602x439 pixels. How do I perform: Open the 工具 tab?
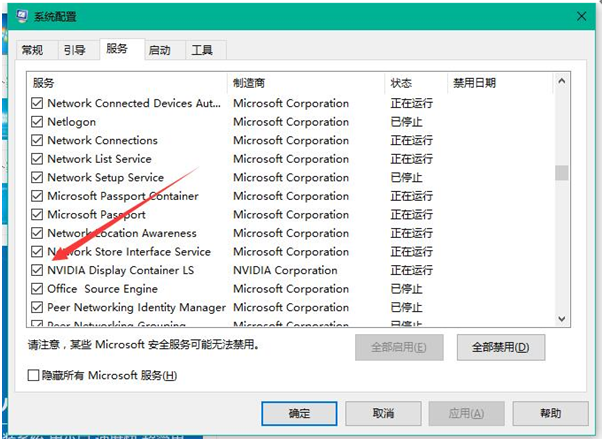(x=202, y=50)
